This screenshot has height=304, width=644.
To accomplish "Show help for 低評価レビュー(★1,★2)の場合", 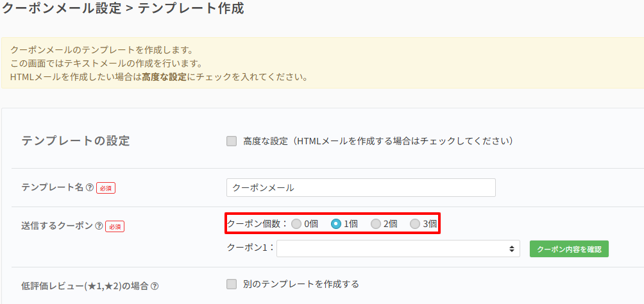I will (155, 286).
